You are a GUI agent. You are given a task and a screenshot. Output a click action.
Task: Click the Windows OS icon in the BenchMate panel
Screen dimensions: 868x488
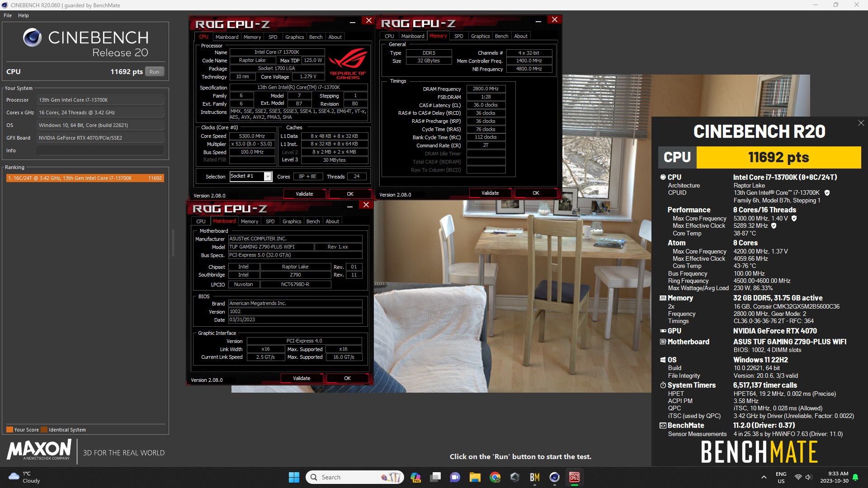663,360
